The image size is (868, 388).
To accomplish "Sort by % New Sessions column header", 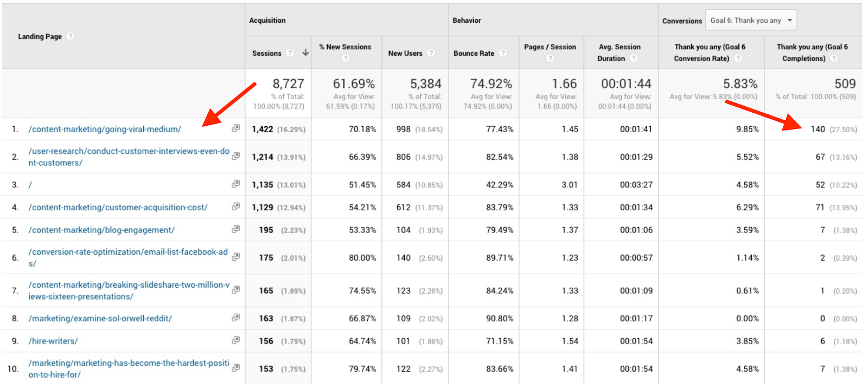I will point(345,47).
